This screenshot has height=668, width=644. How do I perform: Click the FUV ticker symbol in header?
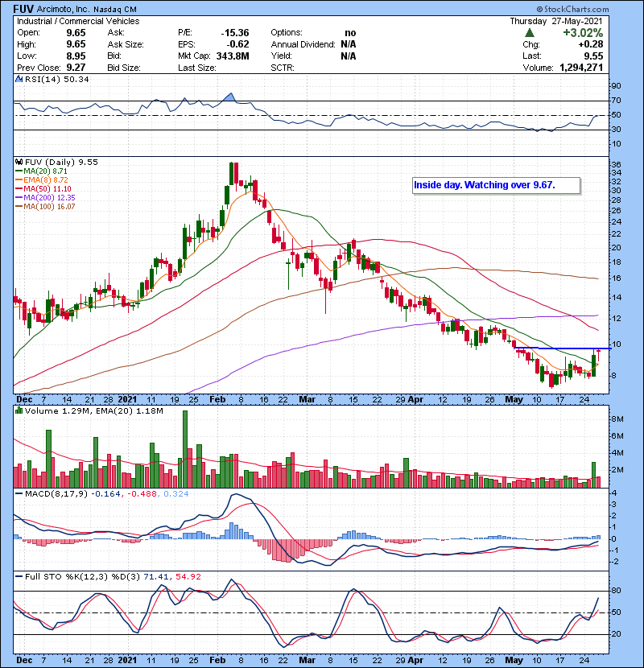(23, 9)
